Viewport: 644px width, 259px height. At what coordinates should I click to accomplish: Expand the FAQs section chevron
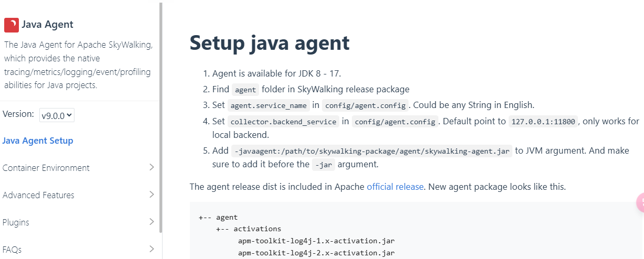(x=152, y=249)
